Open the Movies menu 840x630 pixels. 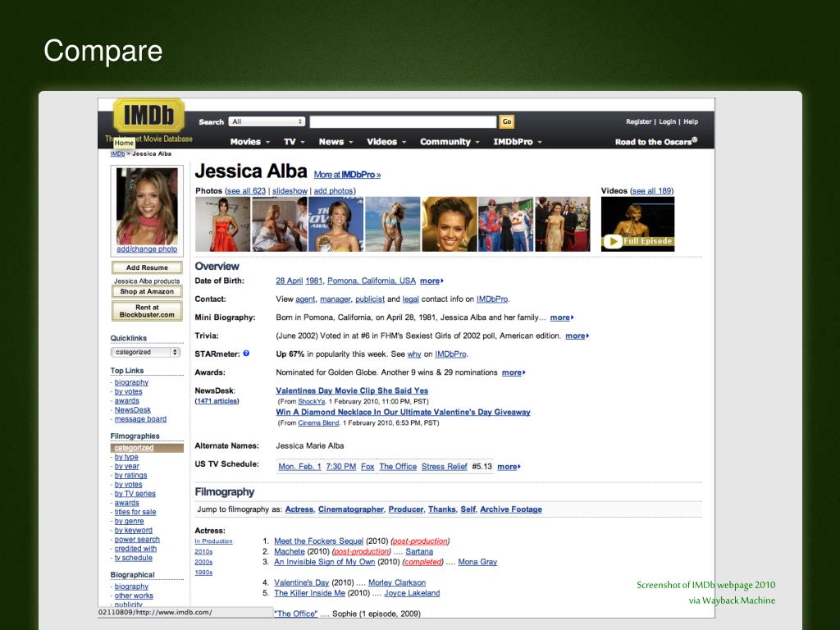(249, 142)
